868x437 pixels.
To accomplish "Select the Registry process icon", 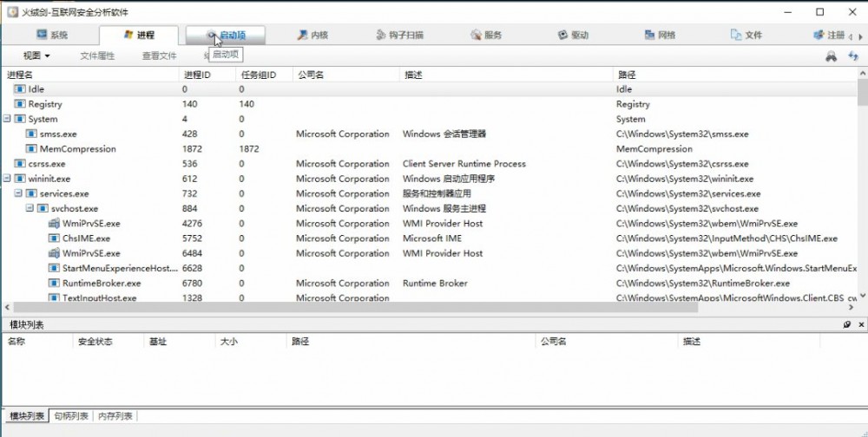I will [x=20, y=104].
